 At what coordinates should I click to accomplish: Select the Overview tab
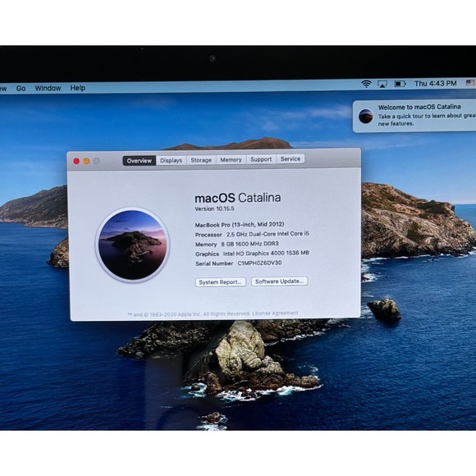(x=140, y=161)
